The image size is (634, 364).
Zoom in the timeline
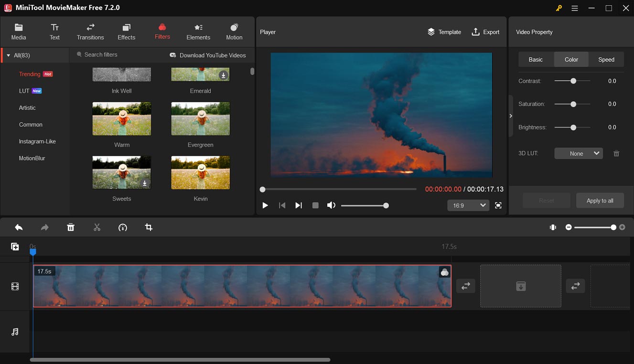point(622,227)
